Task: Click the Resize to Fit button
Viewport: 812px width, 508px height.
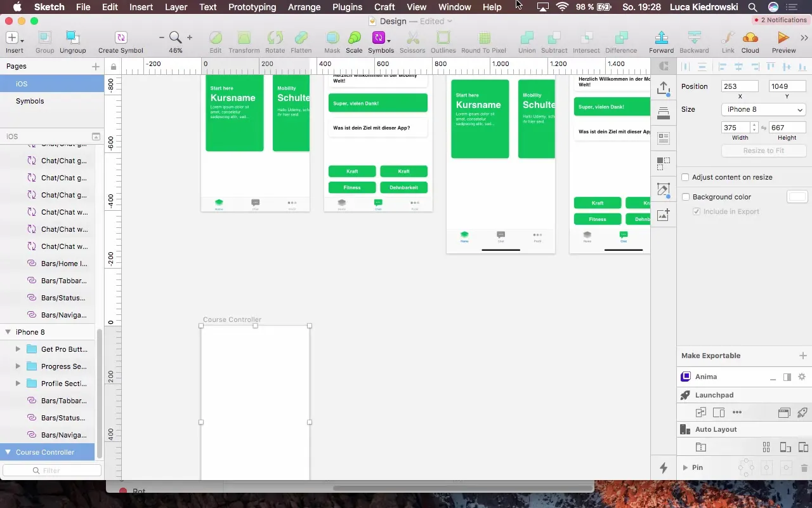Action: tap(764, 150)
